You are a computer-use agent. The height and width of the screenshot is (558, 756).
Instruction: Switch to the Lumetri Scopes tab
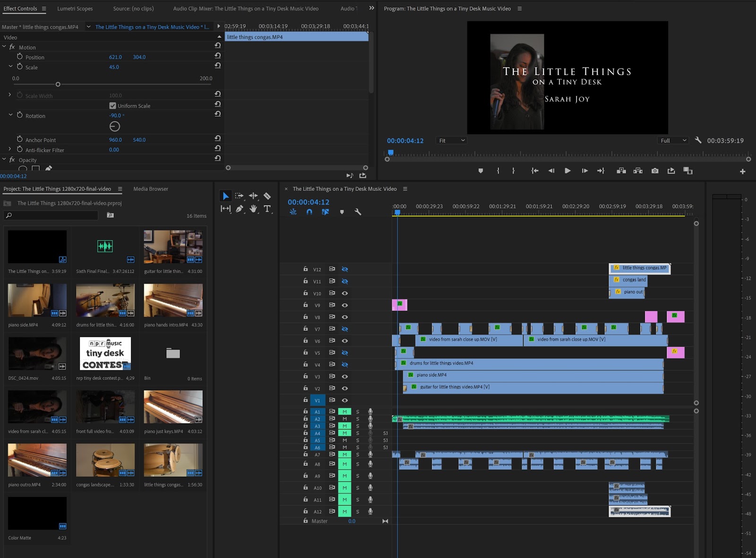[x=75, y=9]
